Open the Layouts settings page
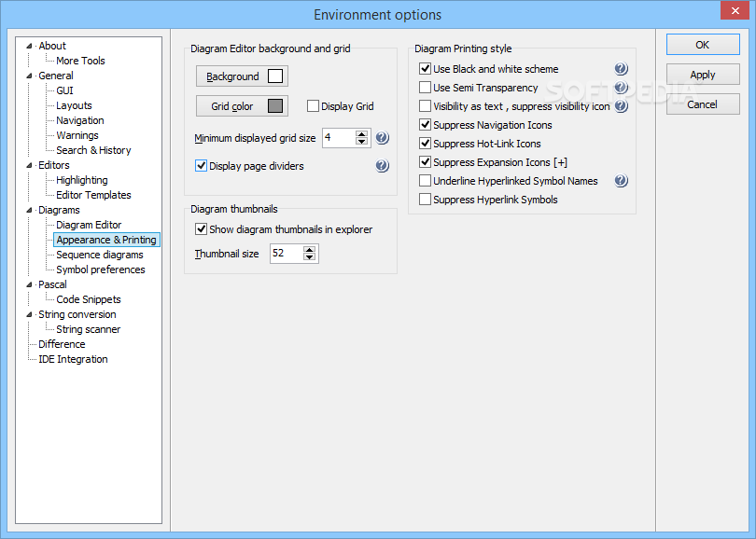Image resolution: width=756 pixels, height=539 pixels. click(74, 105)
